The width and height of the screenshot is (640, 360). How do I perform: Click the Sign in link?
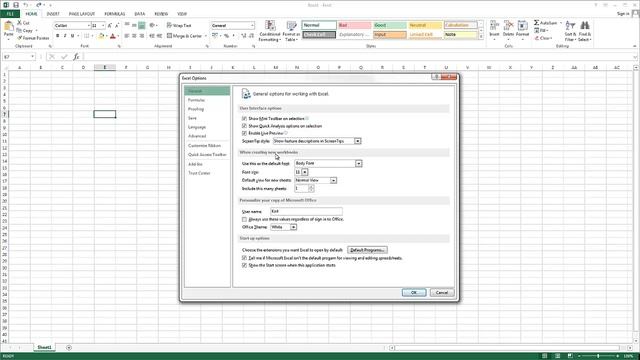[623, 14]
